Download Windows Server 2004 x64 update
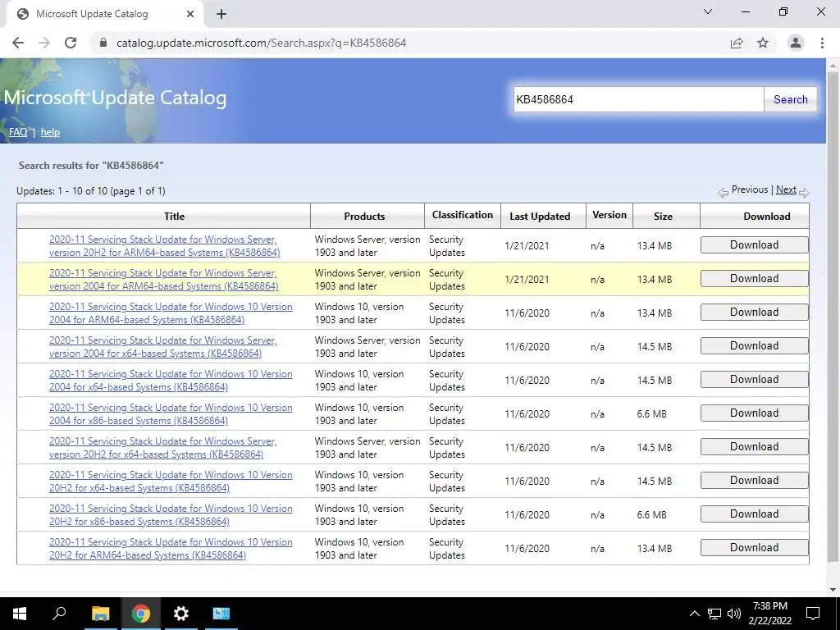The image size is (840, 630). 754,345
